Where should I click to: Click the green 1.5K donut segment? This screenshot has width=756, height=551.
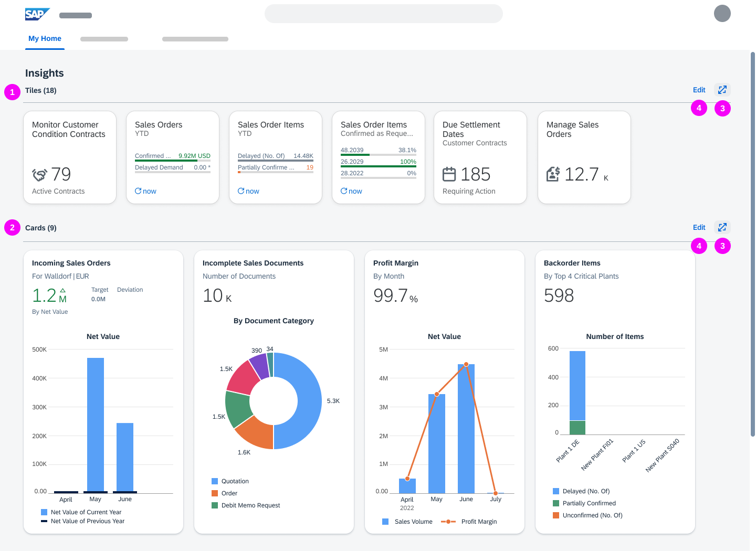(238, 408)
